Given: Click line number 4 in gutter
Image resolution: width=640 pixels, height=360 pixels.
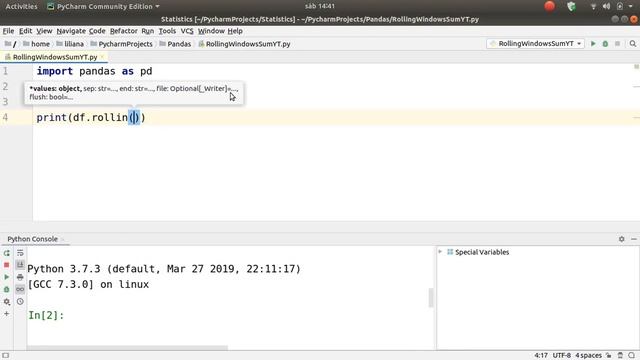Looking at the screenshot, I should (x=5, y=118).
